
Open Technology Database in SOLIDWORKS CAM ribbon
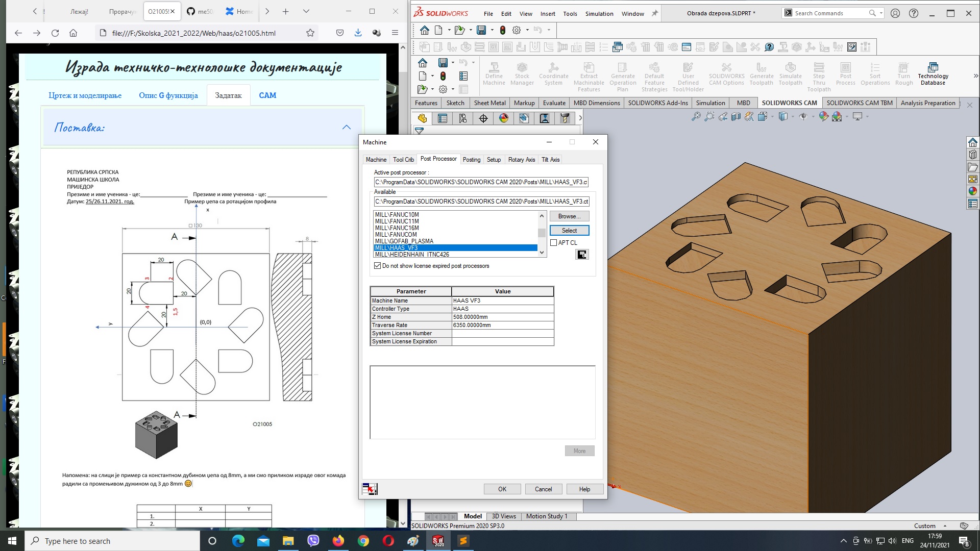(933, 74)
